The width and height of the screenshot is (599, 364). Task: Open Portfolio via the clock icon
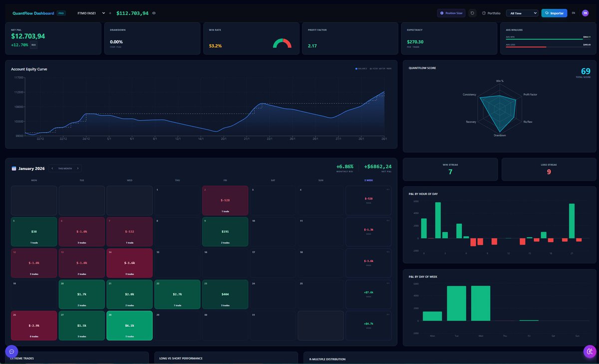pos(484,13)
